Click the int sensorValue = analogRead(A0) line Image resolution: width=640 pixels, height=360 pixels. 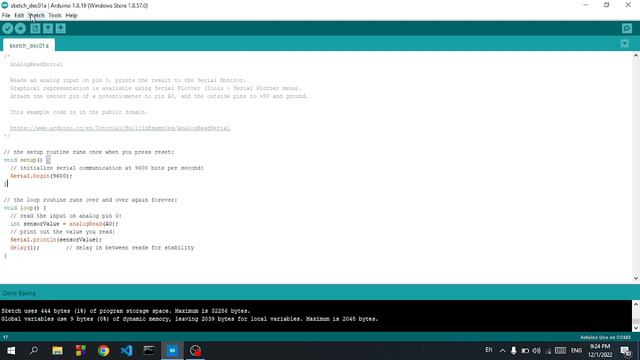click(64, 224)
